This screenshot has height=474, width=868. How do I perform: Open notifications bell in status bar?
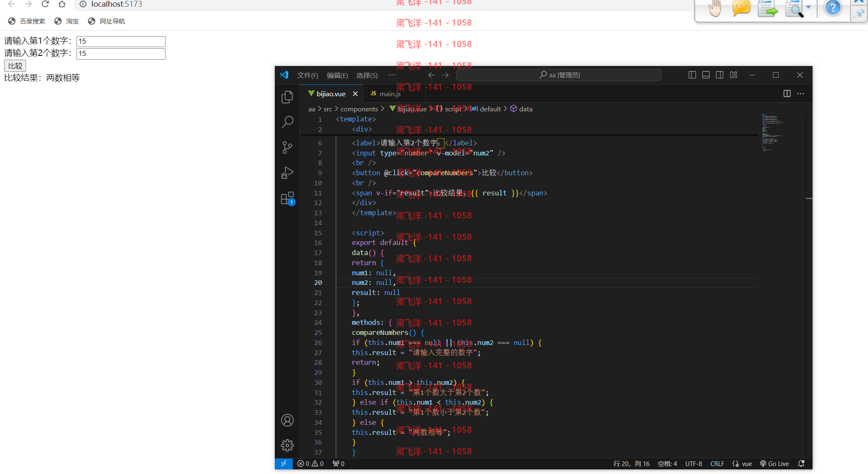802,463
